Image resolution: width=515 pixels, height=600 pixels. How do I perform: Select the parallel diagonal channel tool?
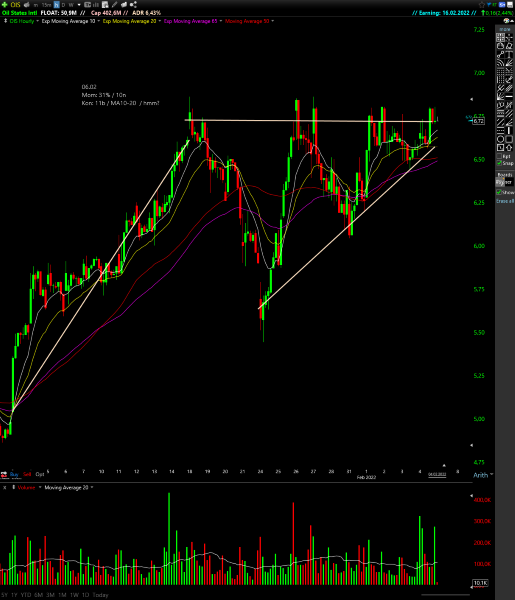coord(509,113)
